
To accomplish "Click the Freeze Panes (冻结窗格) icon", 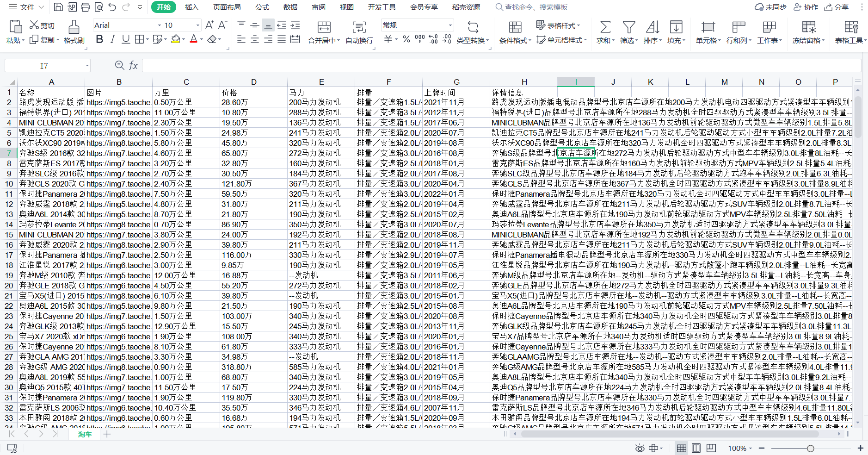I will [x=809, y=27].
